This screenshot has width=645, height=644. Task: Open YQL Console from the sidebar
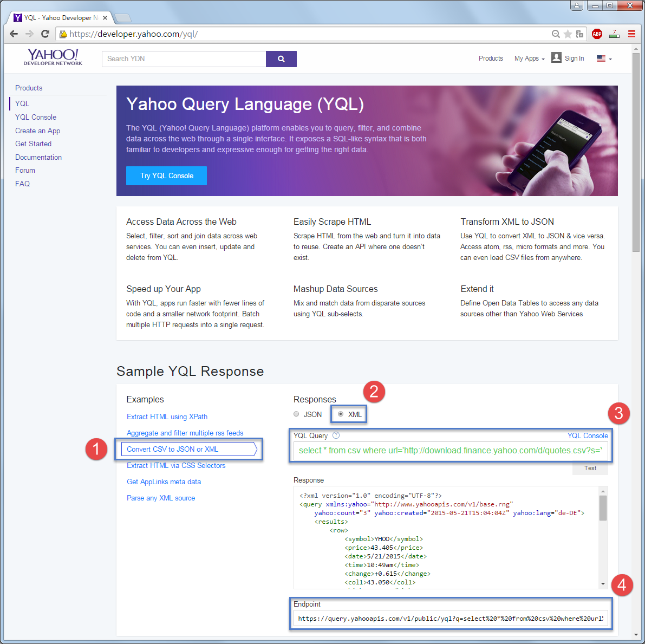point(36,118)
